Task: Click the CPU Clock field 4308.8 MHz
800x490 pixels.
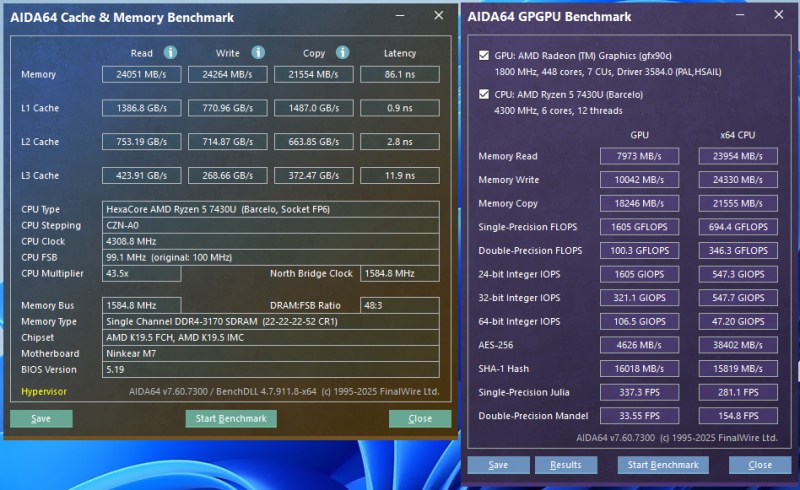Action: click(x=271, y=241)
